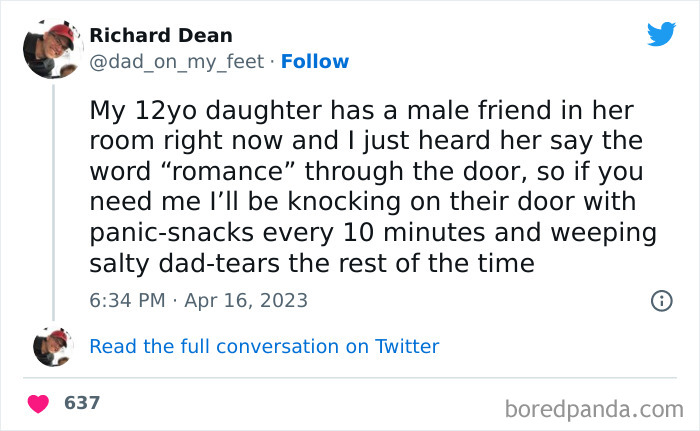Screen dimensions: 700x431
Task: Read the full conversation on Twitter
Action: [x=264, y=347]
